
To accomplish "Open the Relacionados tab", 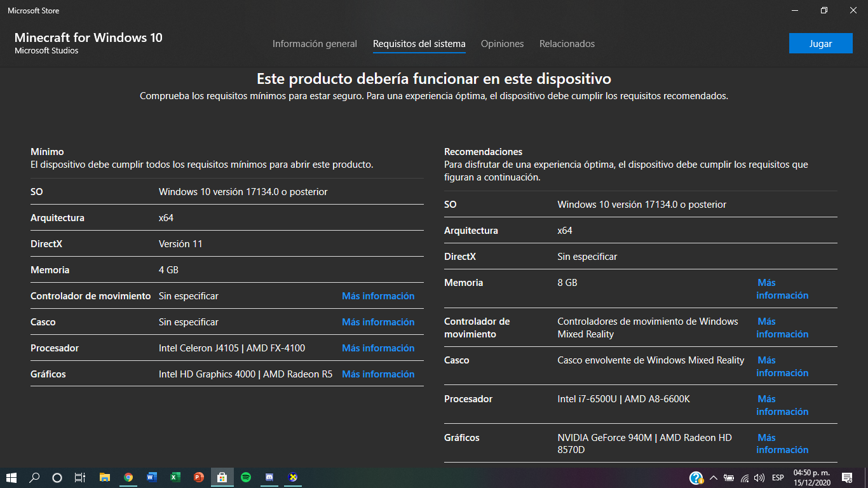I will 567,44.
